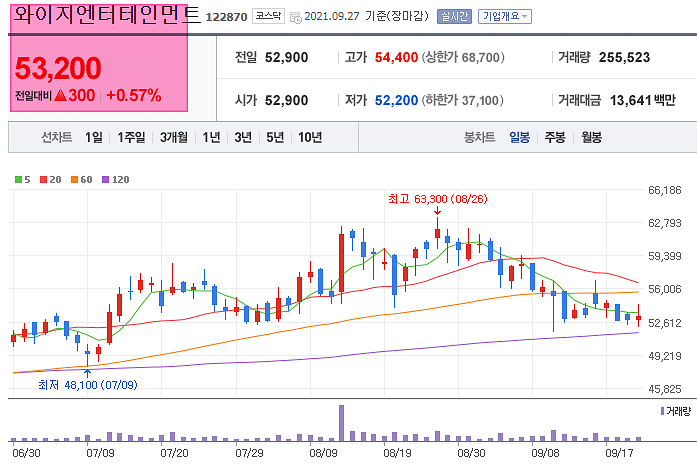Click the 09/17 date axis label

coord(619,453)
